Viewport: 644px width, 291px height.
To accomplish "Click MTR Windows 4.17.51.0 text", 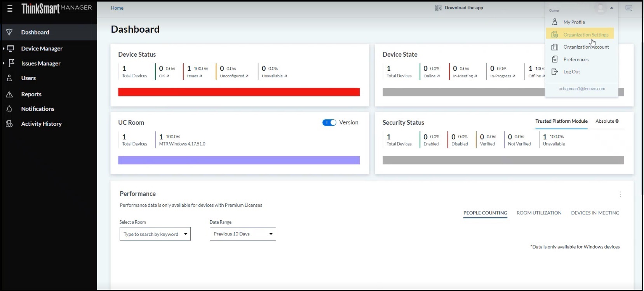I will (182, 144).
